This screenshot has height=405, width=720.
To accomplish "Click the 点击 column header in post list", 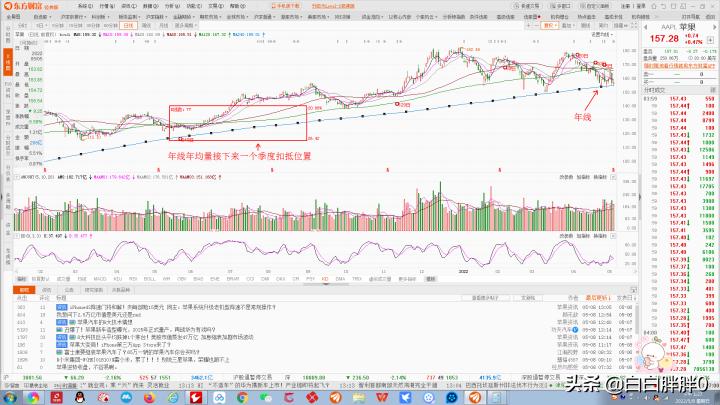I will (x=22, y=298).
